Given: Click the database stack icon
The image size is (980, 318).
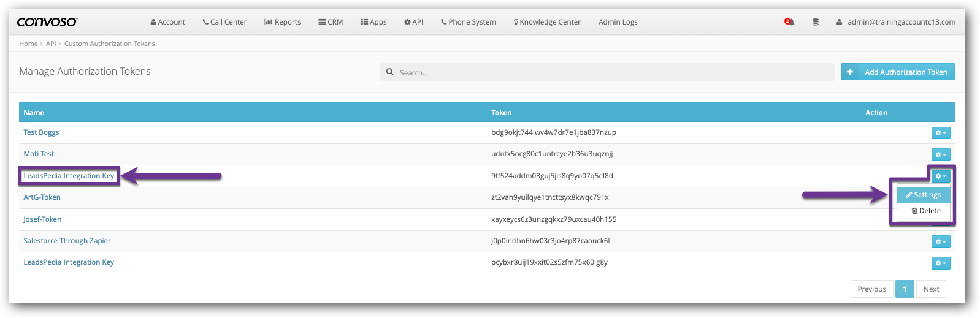Looking at the screenshot, I should [x=815, y=22].
